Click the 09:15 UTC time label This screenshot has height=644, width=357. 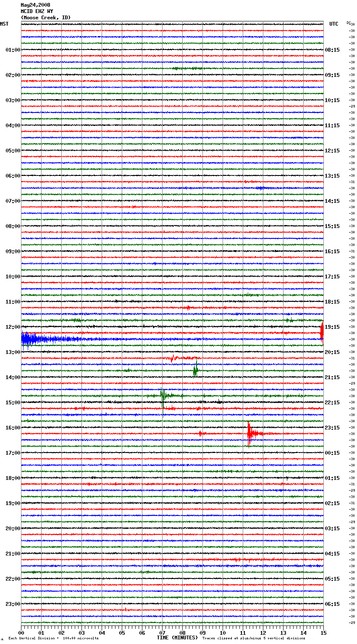click(x=332, y=75)
